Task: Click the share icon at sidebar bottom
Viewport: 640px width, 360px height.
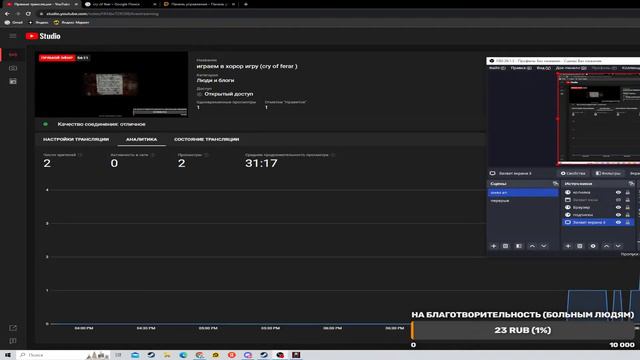Action: pyautogui.click(x=13, y=328)
